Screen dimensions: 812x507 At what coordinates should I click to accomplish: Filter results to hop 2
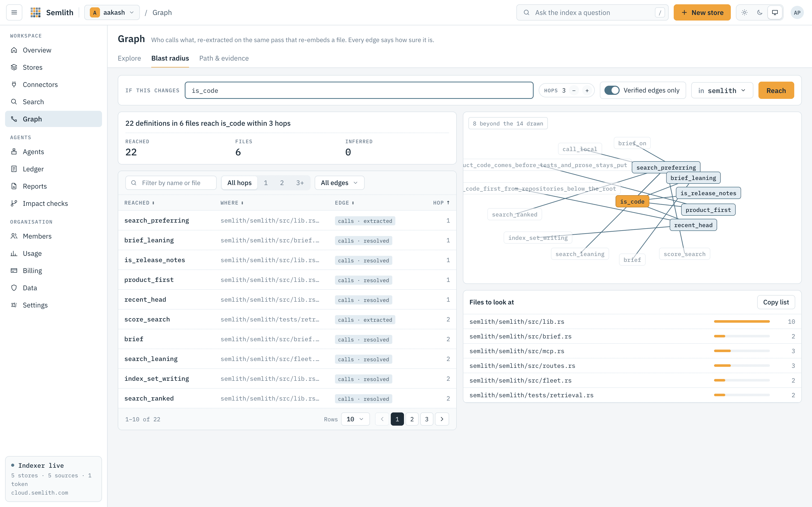click(282, 183)
